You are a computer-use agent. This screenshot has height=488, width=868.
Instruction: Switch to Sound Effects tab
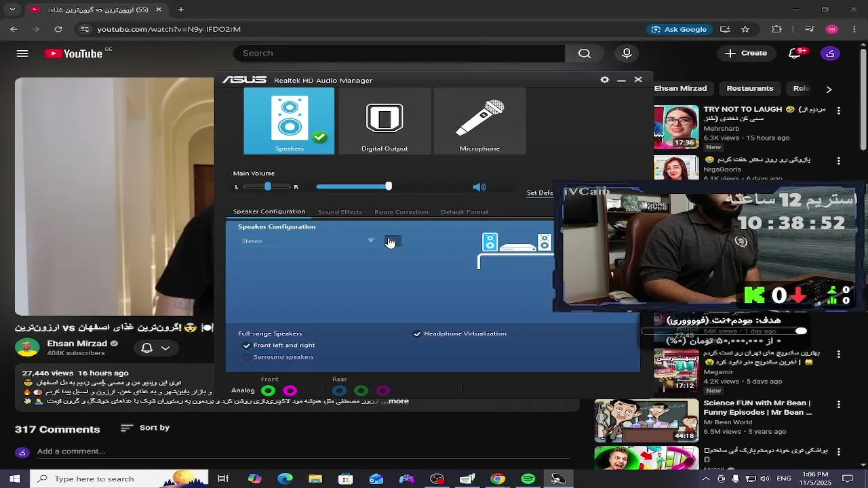click(340, 211)
